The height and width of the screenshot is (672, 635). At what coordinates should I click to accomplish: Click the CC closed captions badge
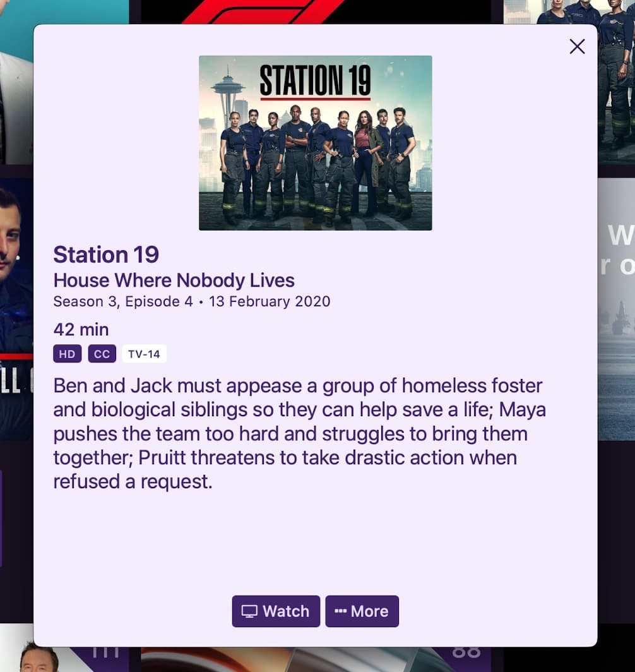coord(102,354)
